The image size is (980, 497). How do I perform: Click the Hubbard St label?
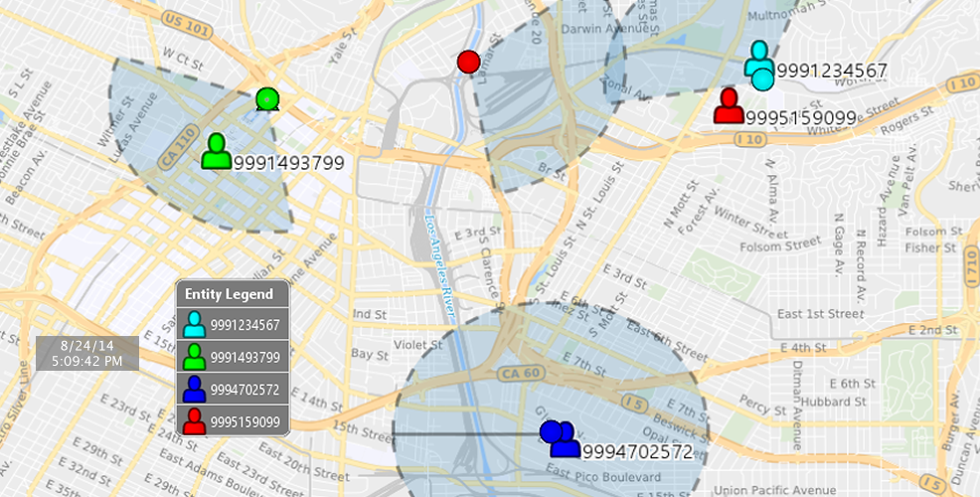[834, 402]
